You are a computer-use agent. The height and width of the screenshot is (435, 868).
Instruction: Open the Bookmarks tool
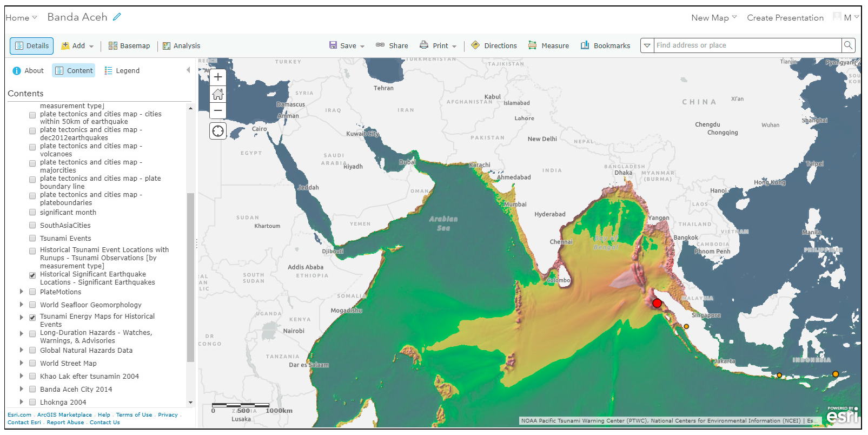605,46
